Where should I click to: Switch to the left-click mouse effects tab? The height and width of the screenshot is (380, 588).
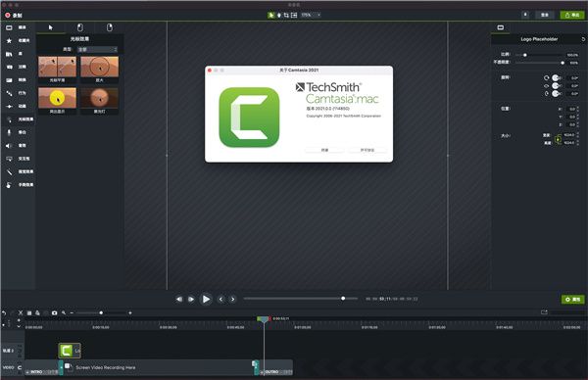click(x=80, y=27)
